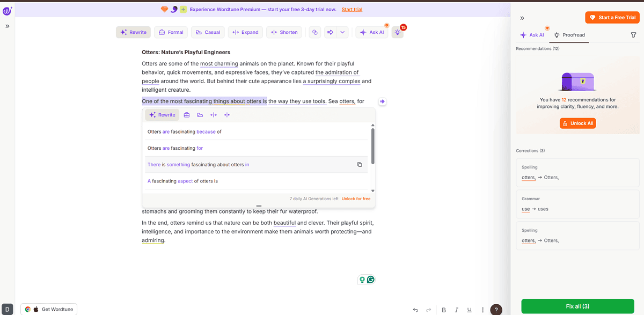This screenshot has height=315, width=644.
Task: Click the green lightbulb extension icon
Action: [x=362, y=280]
